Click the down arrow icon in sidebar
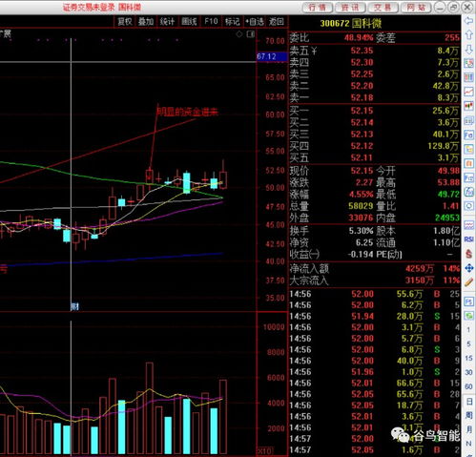The width and height of the screenshot is (476, 457). [x=469, y=50]
